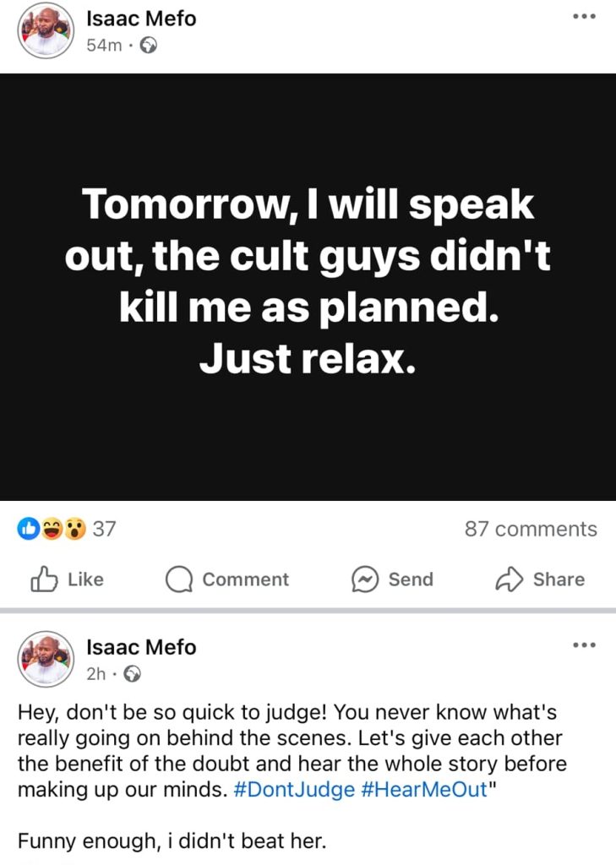616x865 pixels.
Task: Tap the 2h timestamp on second post
Action: [x=95, y=674]
